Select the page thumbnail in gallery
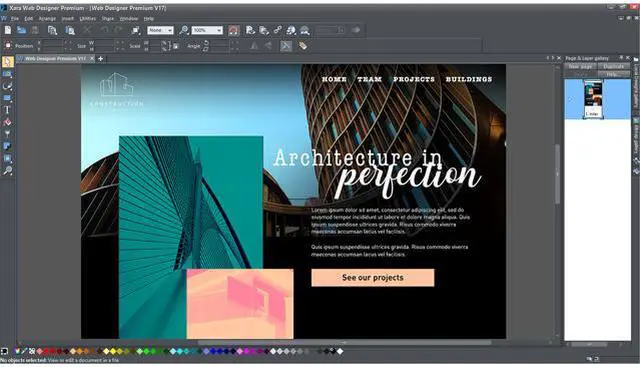 [x=593, y=99]
